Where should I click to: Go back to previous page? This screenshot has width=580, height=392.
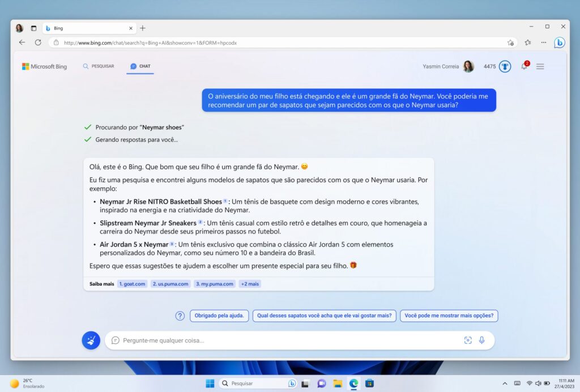point(22,42)
